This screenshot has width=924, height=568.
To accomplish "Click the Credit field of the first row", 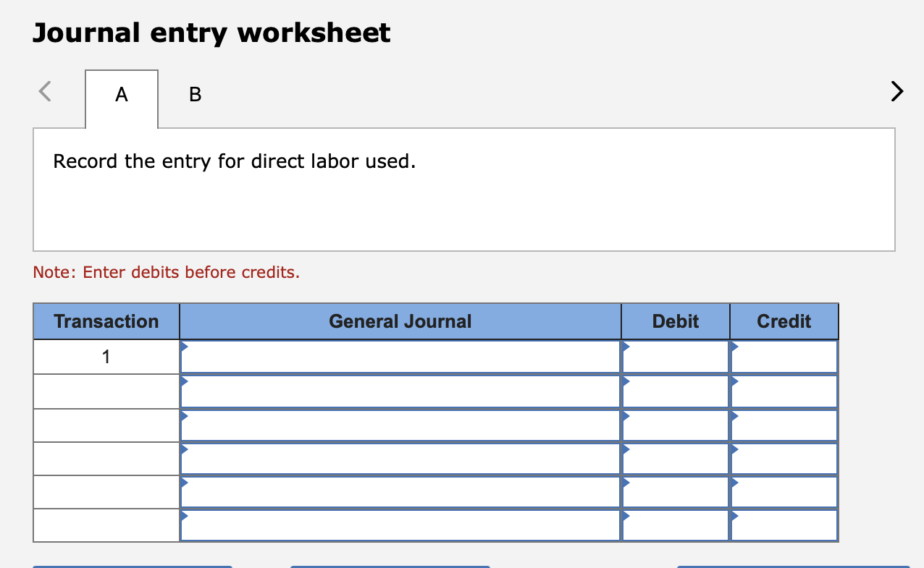I will point(786,357).
